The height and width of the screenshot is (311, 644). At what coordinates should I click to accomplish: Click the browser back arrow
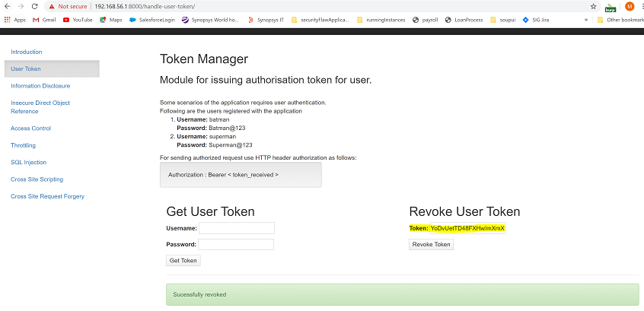point(7,5)
